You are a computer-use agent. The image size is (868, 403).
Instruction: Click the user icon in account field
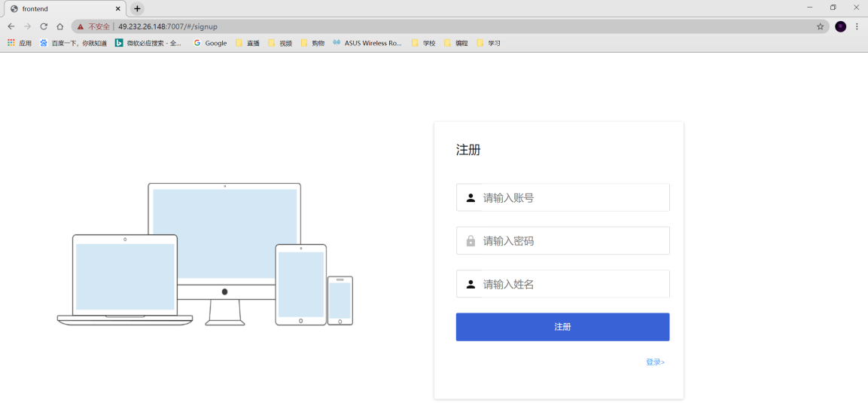[x=471, y=197]
